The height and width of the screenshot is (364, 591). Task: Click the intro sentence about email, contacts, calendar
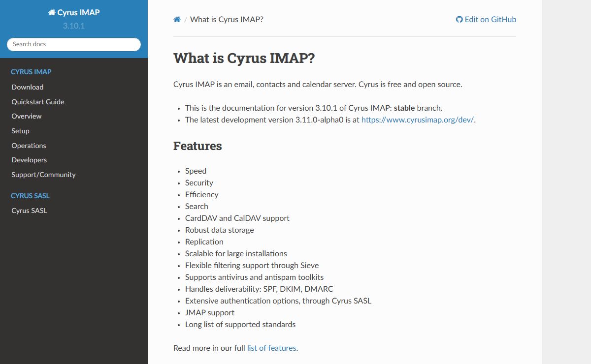(318, 84)
